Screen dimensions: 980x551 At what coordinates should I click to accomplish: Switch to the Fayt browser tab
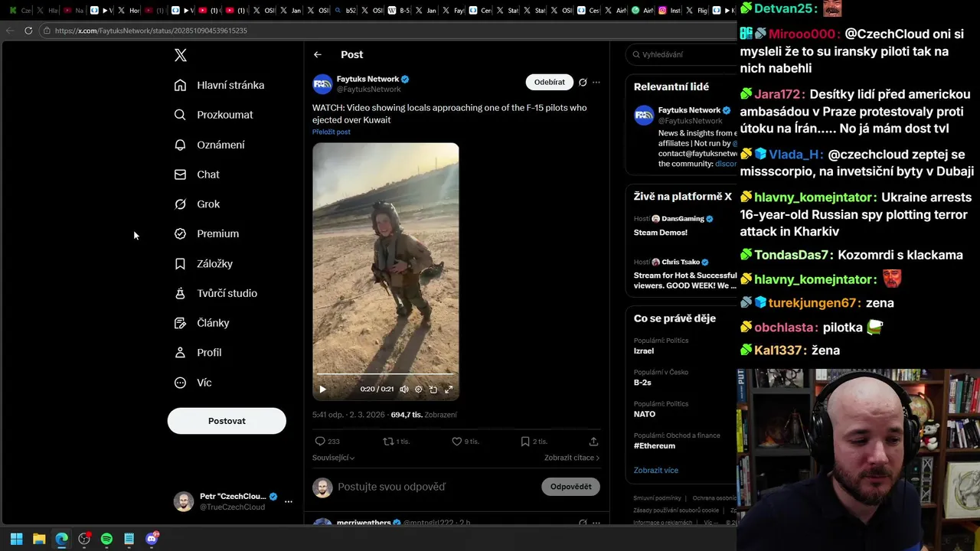click(453, 11)
